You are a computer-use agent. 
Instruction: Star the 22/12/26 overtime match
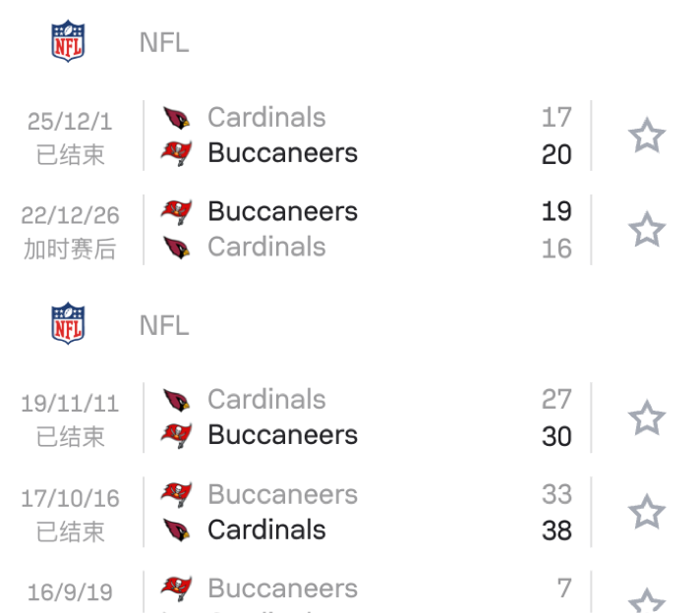[x=646, y=230]
